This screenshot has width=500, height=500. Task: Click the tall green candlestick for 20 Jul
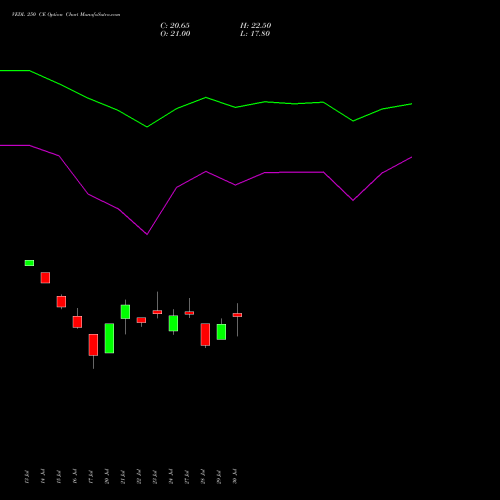coord(109,338)
